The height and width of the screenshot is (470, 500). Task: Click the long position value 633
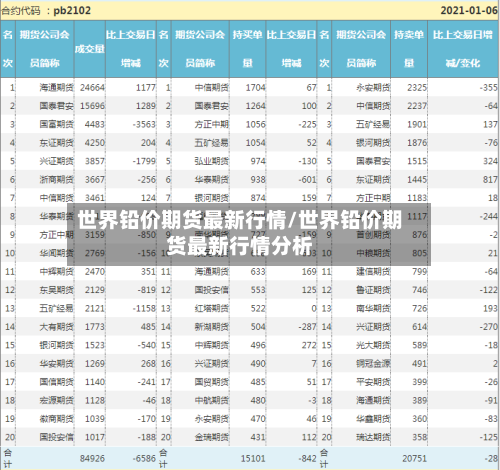[258, 272]
